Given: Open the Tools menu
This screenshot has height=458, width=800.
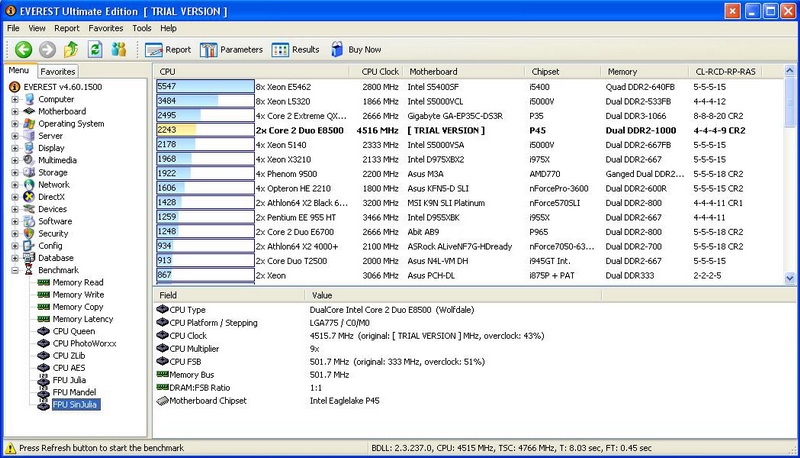Looking at the screenshot, I should click(142, 28).
